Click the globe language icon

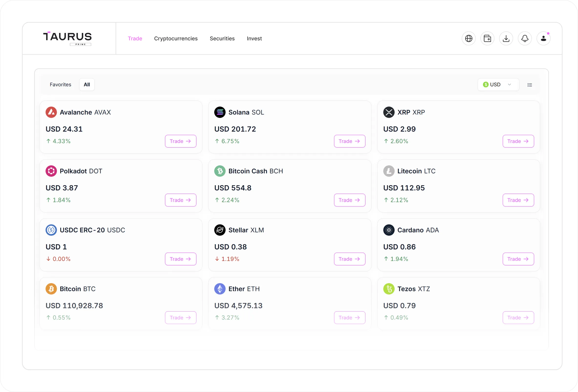[469, 39]
